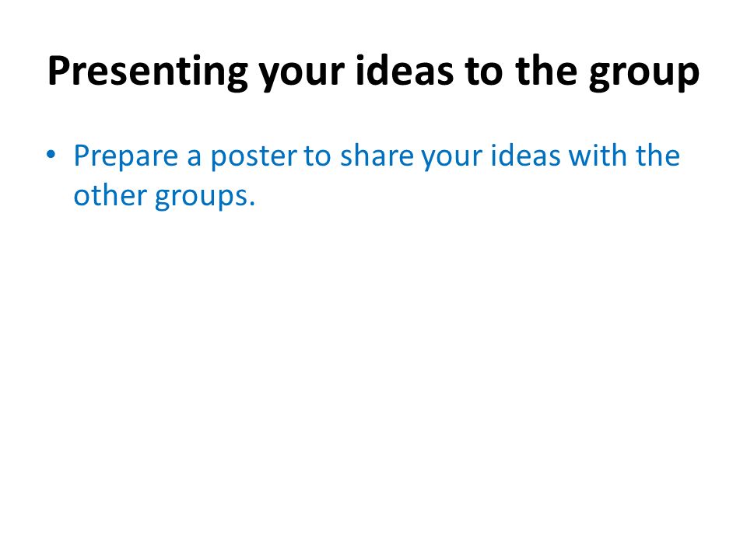Click the bold word "ideas" in the title
The width and height of the screenshot is (747, 560).
[405, 71]
